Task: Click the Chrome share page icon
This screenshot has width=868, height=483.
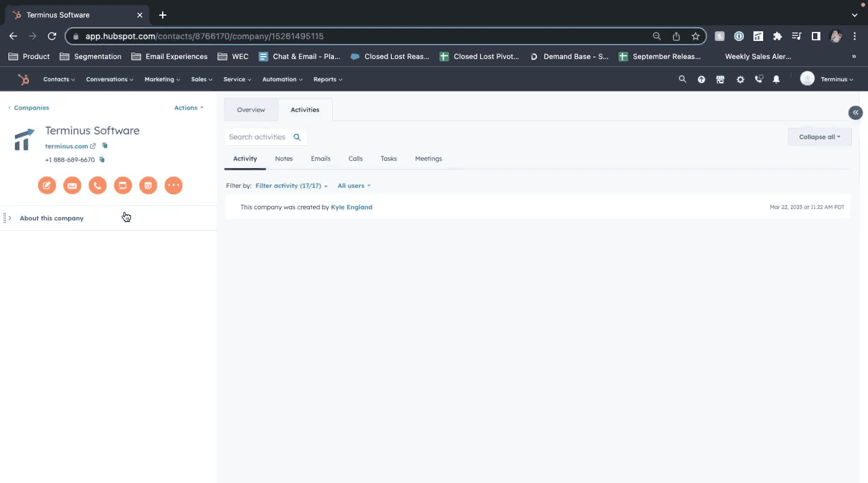Action: point(676,36)
